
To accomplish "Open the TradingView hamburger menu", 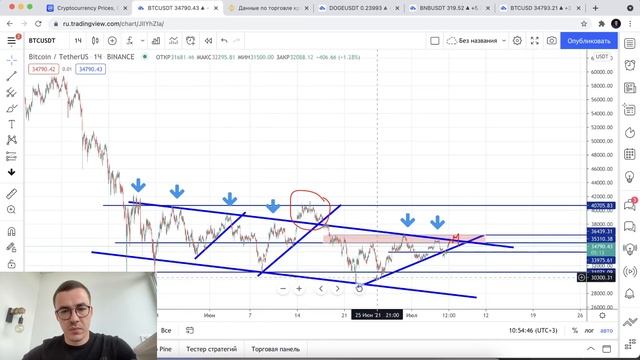I will [11, 40].
